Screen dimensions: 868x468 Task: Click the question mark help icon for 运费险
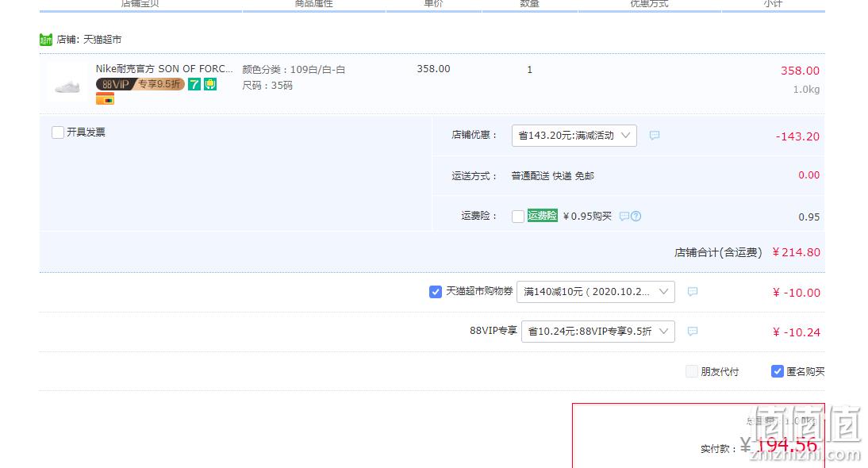tap(636, 217)
